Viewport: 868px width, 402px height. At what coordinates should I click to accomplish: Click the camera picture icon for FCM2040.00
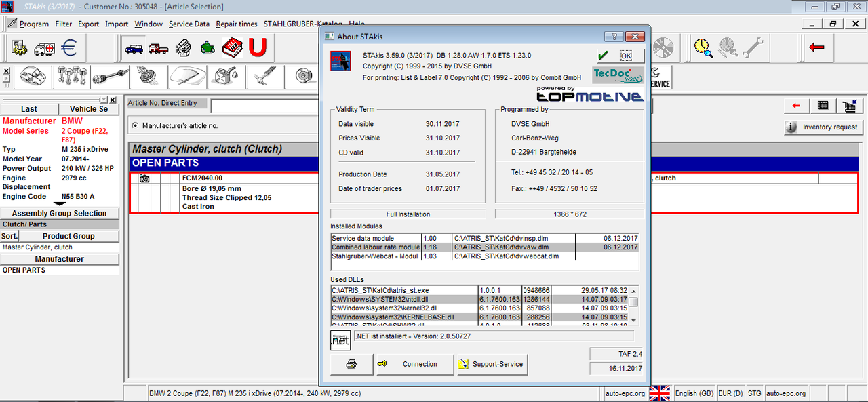144,178
